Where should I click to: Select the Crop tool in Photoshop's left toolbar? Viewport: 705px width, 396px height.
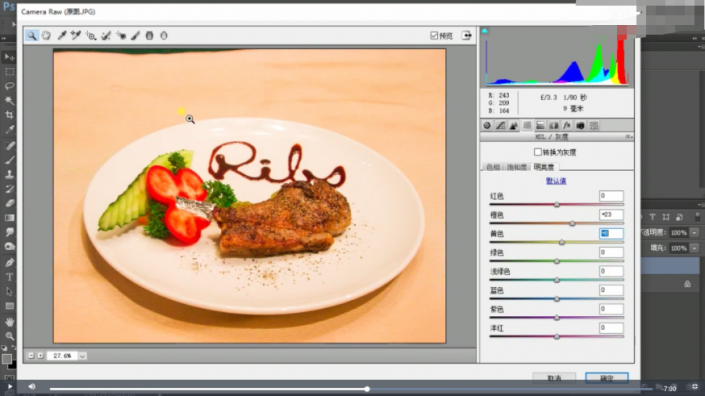9,115
